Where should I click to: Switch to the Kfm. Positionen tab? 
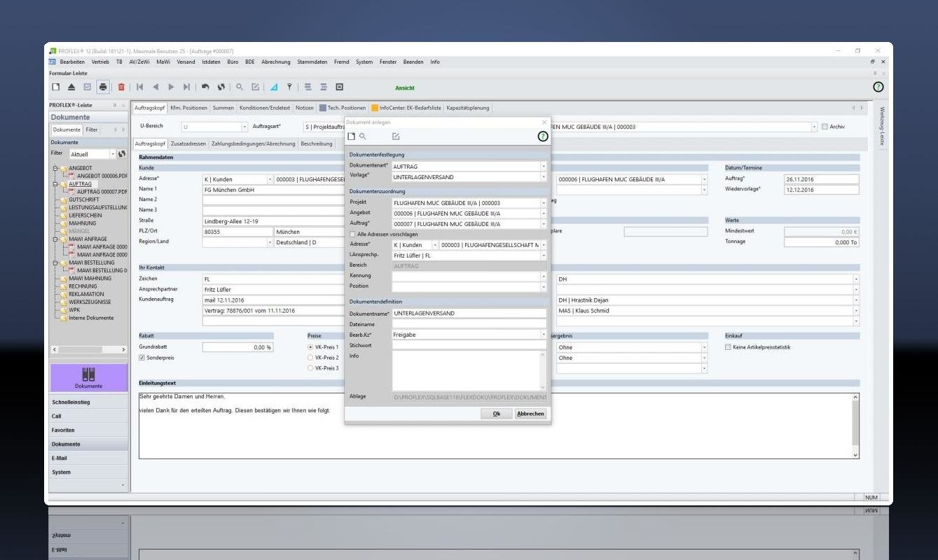(188, 108)
